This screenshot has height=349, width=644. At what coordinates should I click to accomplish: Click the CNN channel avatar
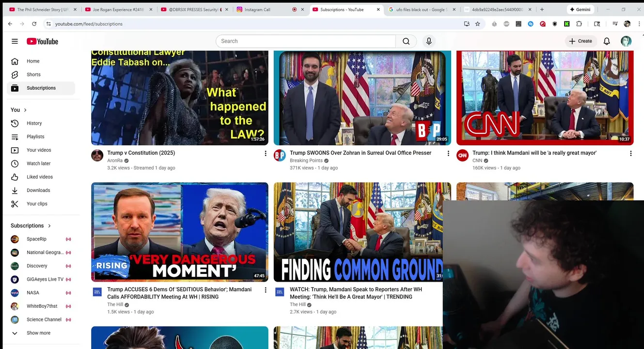tap(462, 156)
